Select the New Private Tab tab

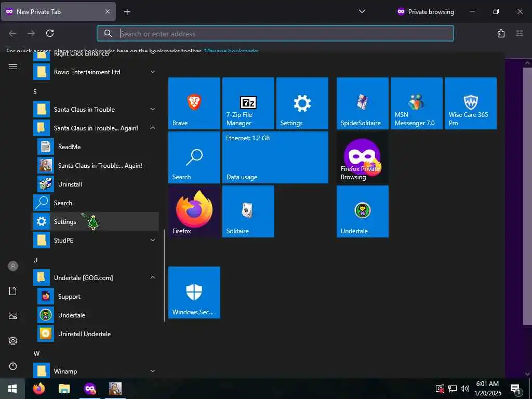[x=58, y=11]
